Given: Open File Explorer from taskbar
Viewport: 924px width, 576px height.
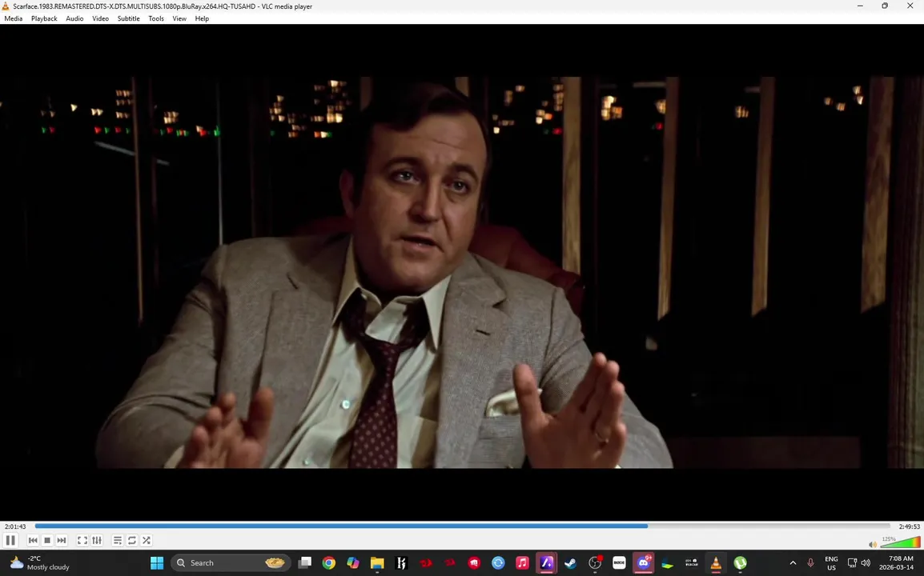Looking at the screenshot, I should (x=377, y=563).
